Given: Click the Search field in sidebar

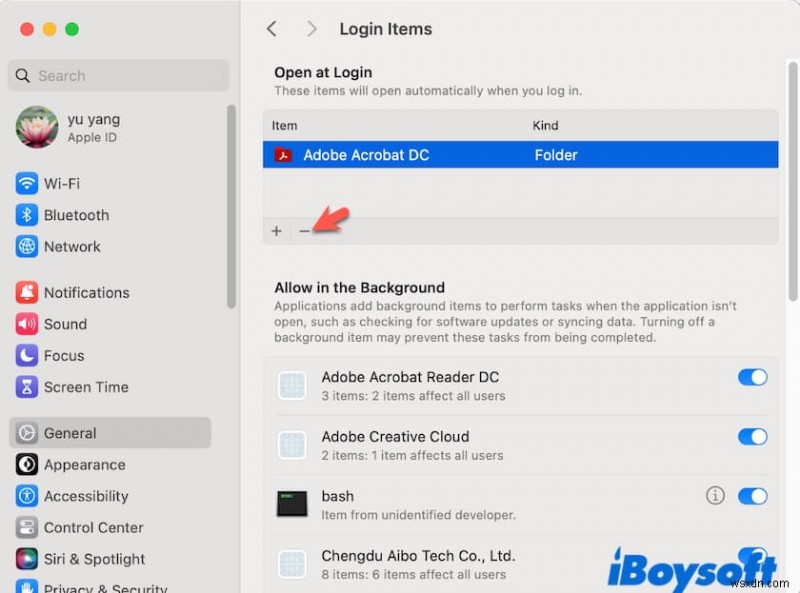Looking at the screenshot, I should click(x=118, y=76).
